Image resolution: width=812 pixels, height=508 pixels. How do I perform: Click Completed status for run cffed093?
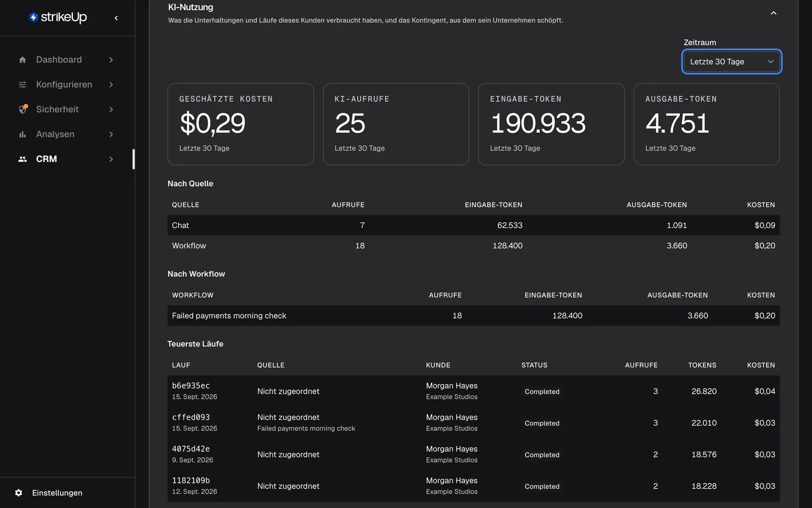tap(542, 423)
